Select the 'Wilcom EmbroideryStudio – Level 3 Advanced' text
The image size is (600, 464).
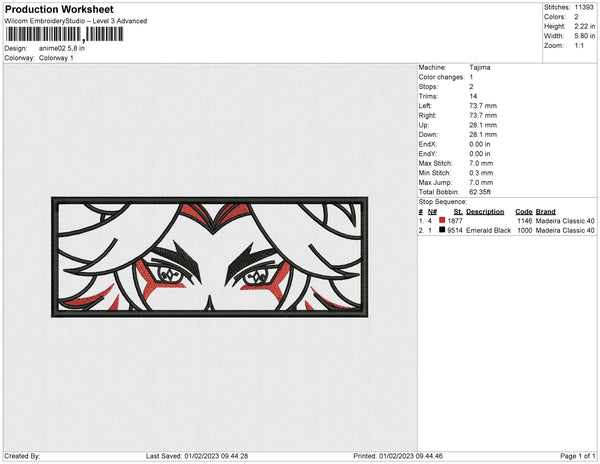click(76, 21)
